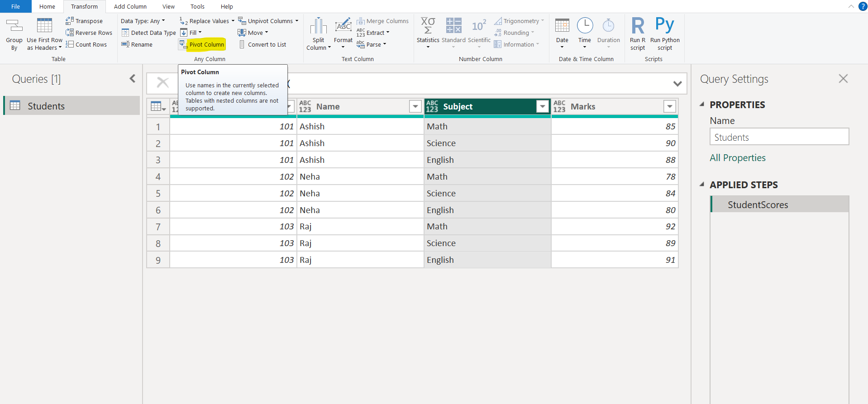Collapse the PROPERTIES section
The width and height of the screenshot is (868, 404).
click(x=702, y=105)
